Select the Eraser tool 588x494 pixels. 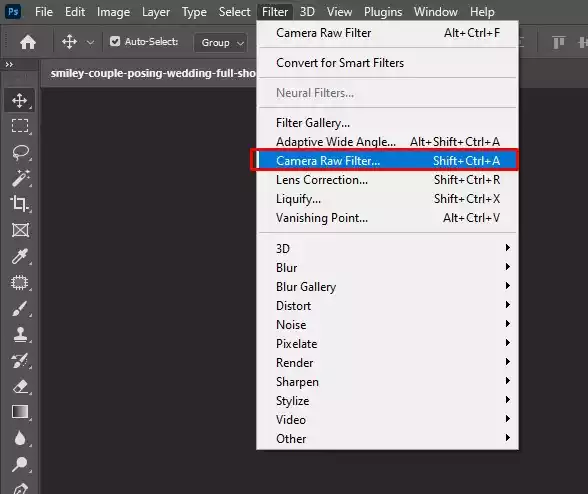[20, 386]
